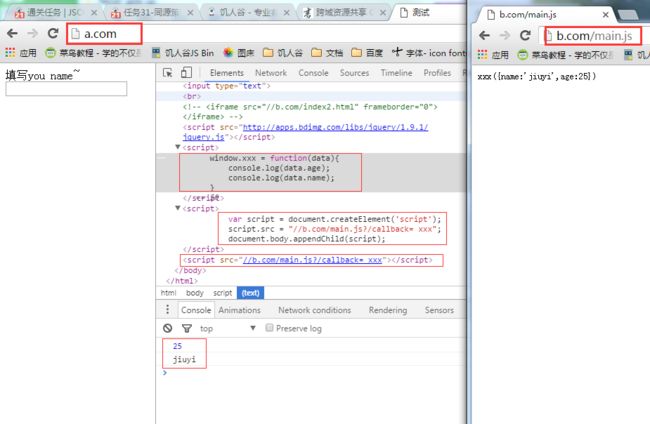650x424 pixels.
Task: Select html in the breadcrumb bar
Action: coord(168,293)
